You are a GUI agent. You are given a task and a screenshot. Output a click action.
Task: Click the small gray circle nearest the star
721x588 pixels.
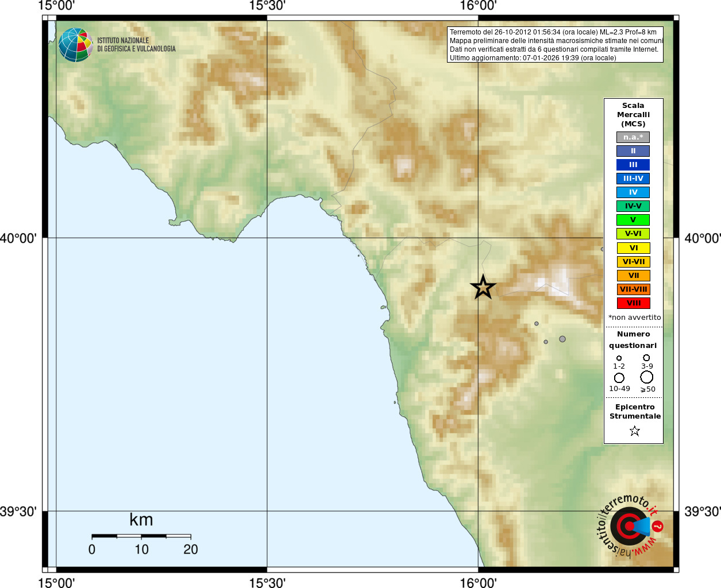click(537, 324)
